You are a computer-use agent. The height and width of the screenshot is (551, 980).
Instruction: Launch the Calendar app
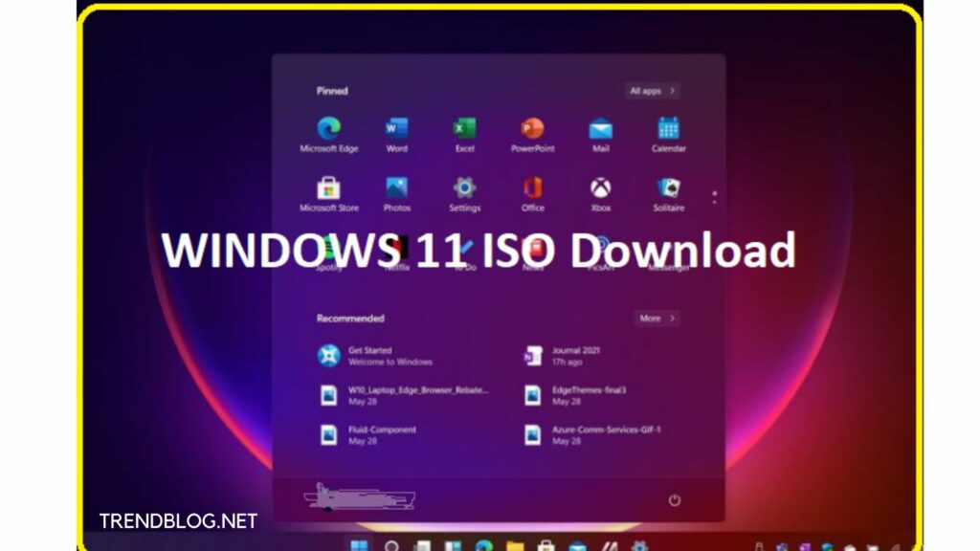[x=668, y=129]
